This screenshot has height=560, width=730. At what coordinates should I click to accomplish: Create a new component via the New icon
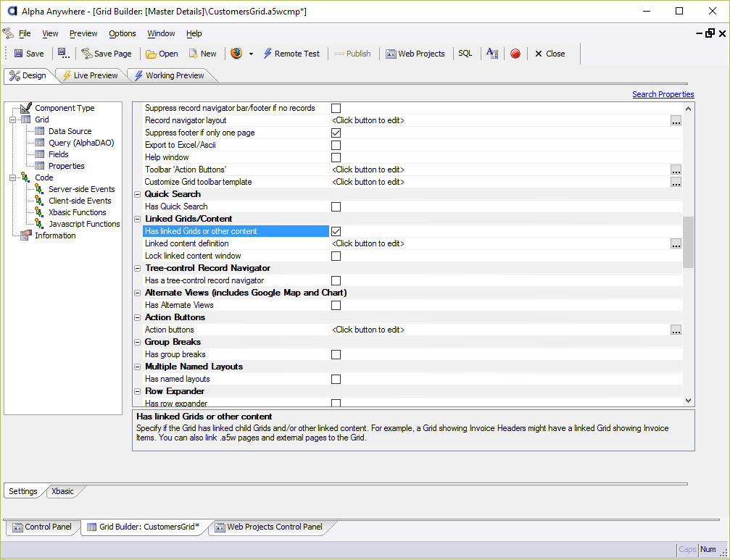[x=202, y=54]
